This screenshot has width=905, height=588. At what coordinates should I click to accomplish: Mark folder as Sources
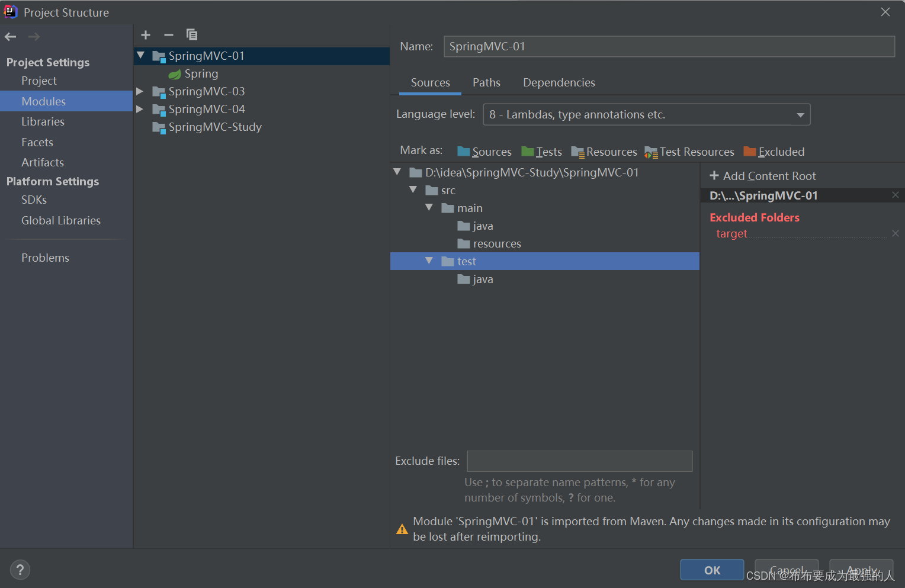coord(484,152)
